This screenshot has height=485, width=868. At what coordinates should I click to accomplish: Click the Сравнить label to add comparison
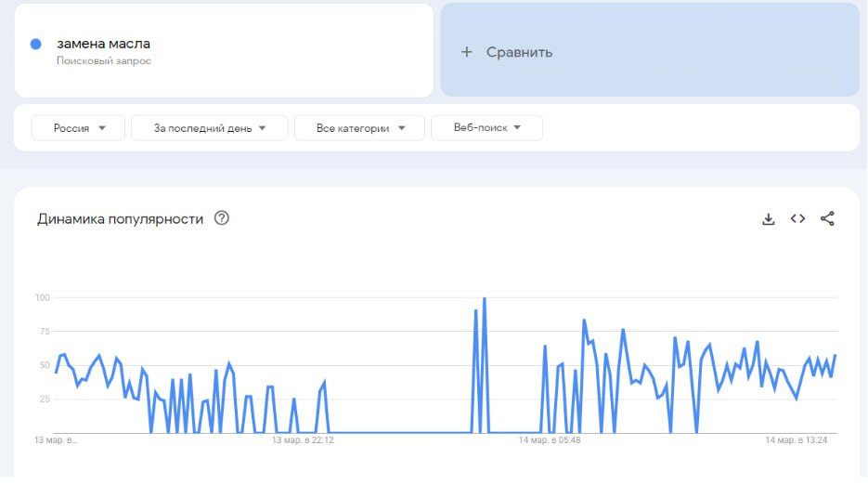tap(519, 52)
